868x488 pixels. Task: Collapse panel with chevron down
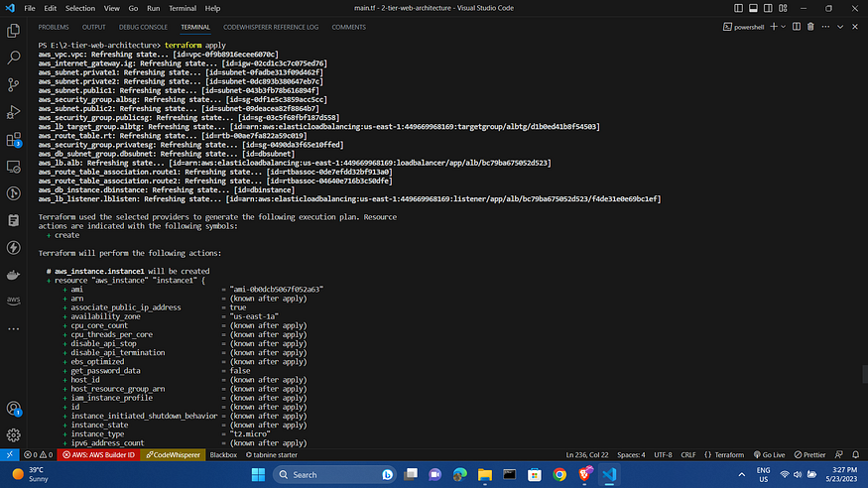click(x=840, y=27)
